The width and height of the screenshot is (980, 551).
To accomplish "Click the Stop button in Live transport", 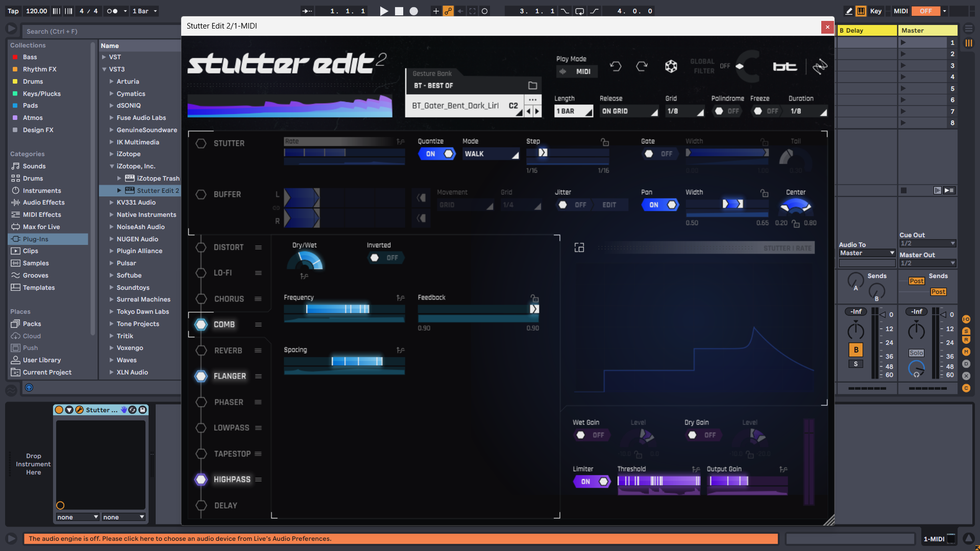I will pos(399,11).
